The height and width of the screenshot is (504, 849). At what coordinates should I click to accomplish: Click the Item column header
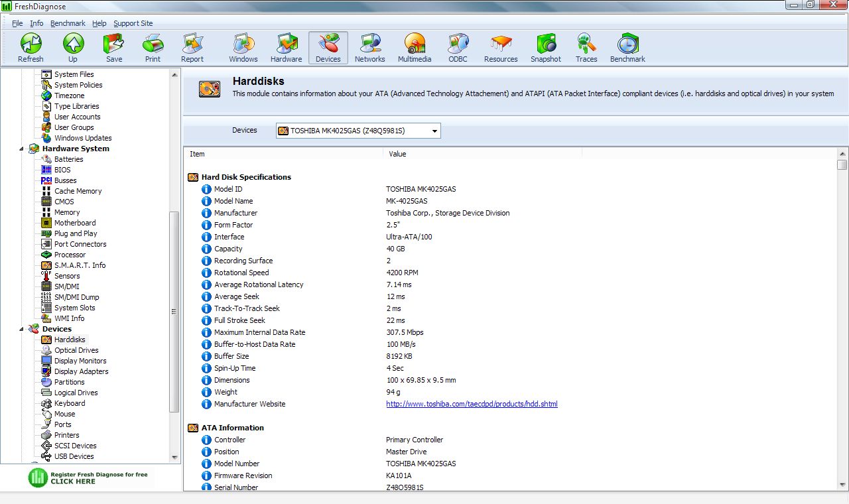283,154
